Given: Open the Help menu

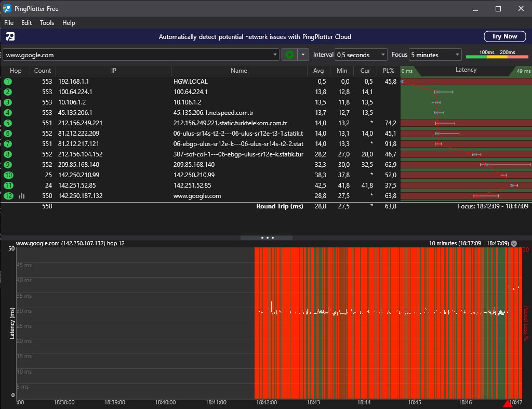Looking at the screenshot, I should pos(69,23).
